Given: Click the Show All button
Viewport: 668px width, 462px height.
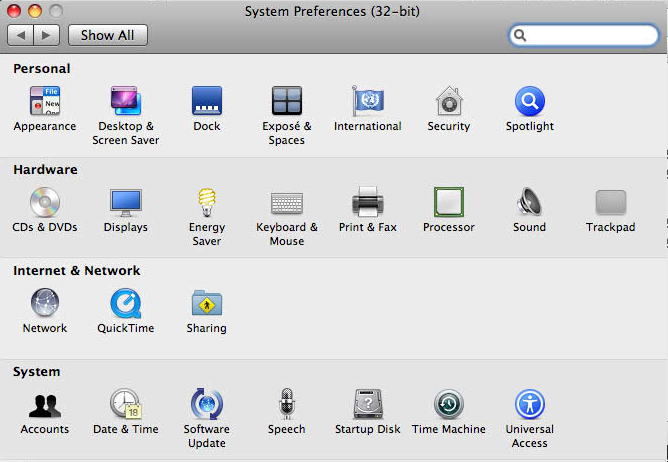Looking at the screenshot, I should pos(108,35).
